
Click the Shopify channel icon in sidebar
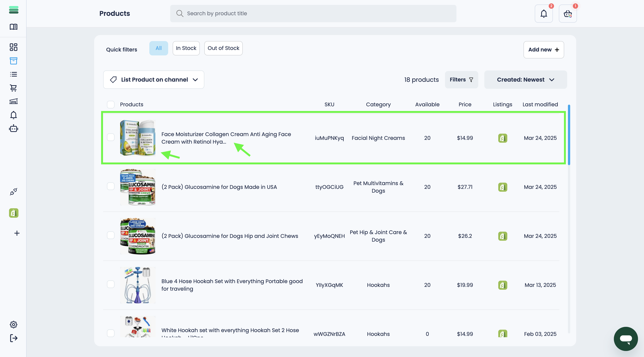click(x=14, y=213)
